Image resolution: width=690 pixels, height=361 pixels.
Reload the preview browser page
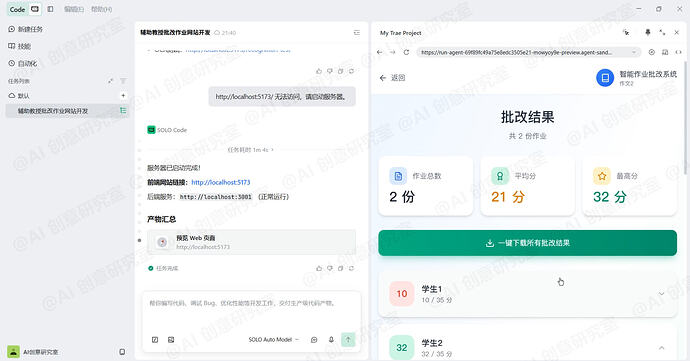(406, 52)
